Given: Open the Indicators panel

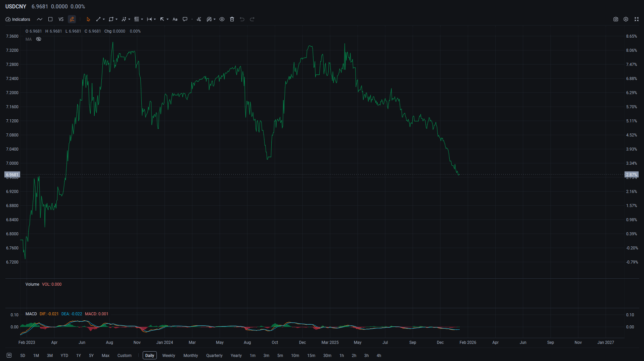Looking at the screenshot, I should point(18,19).
